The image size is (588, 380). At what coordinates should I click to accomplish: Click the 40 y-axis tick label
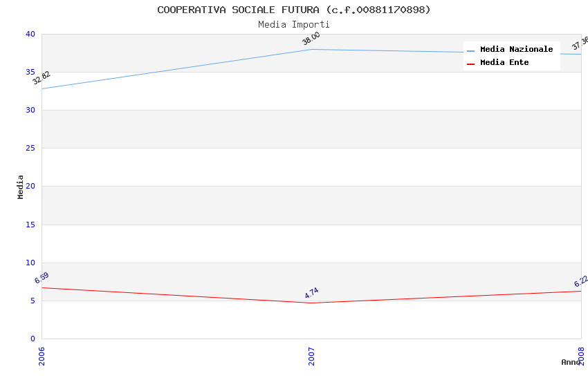(x=30, y=34)
